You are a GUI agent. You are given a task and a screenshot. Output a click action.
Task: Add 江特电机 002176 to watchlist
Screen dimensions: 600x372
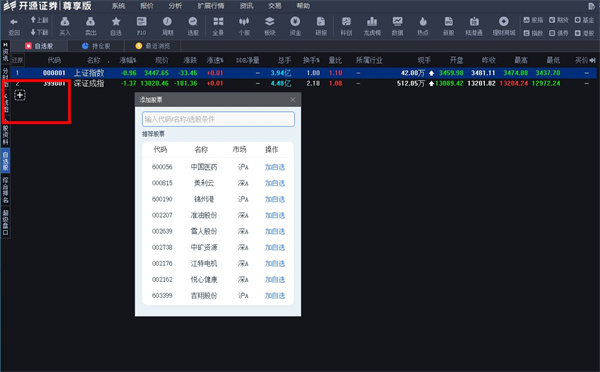tap(275, 263)
